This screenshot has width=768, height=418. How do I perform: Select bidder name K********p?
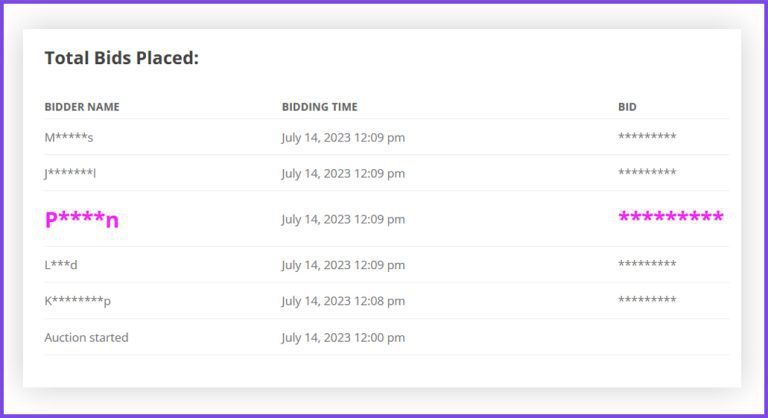(x=78, y=301)
